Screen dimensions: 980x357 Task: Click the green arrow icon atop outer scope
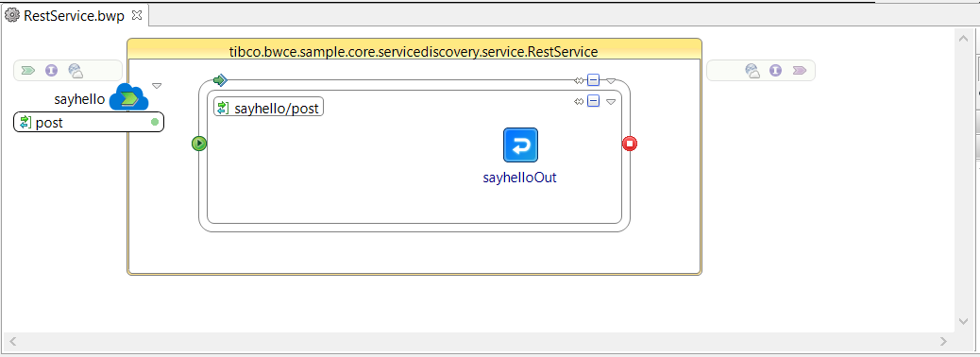[x=219, y=80]
